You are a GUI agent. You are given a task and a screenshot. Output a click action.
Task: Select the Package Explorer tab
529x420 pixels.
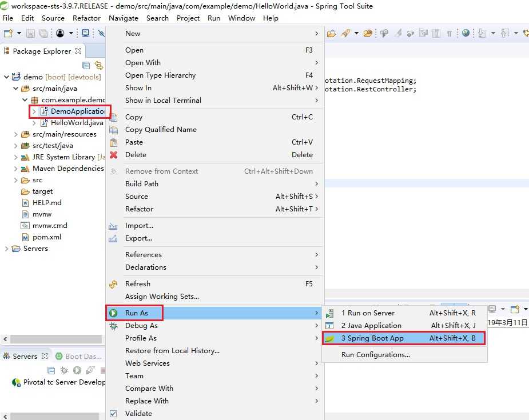coord(42,51)
